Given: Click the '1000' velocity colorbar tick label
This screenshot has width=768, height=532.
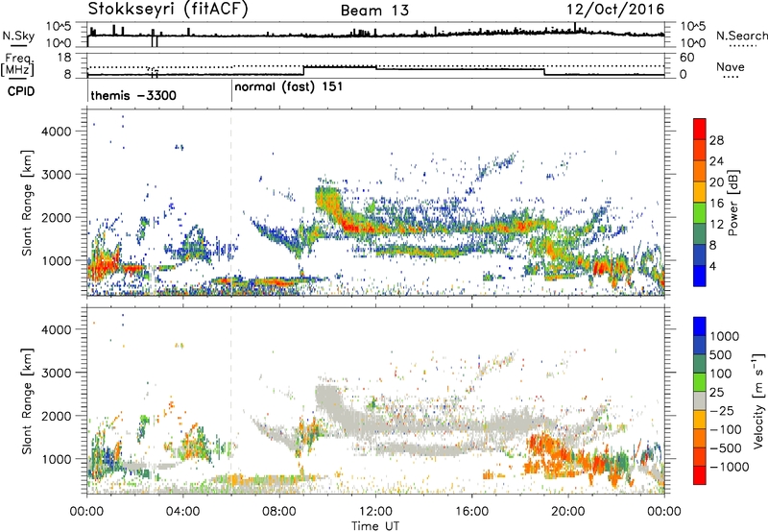Looking at the screenshot, I should [725, 336].
